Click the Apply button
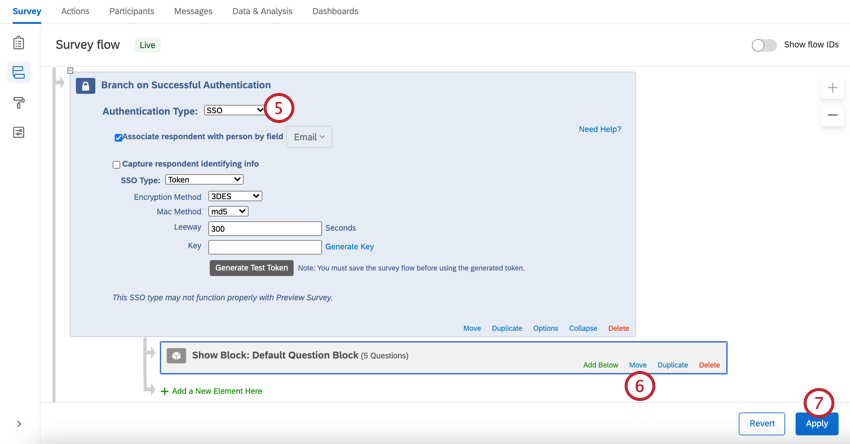850x444 pixels. [816, 424]
